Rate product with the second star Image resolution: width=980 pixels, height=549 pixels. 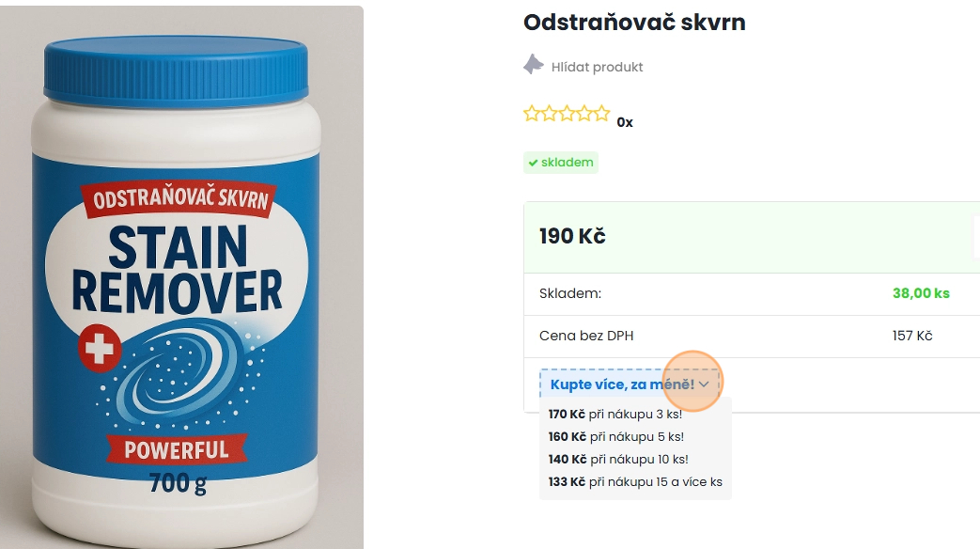point(549,113)
